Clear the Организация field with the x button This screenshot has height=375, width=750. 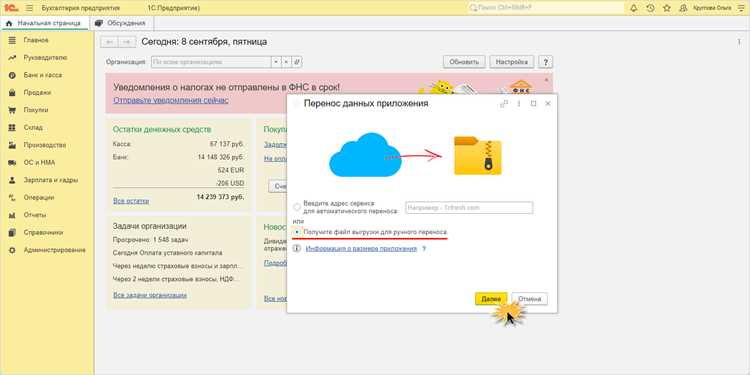click(x=286, y=62)
